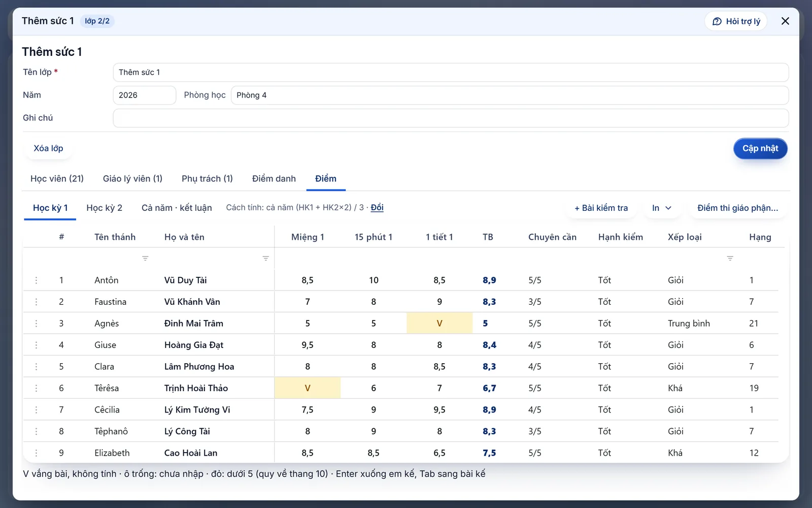Focus the empty Ghi chú field
812x508 pixels.
pos(451,118)
